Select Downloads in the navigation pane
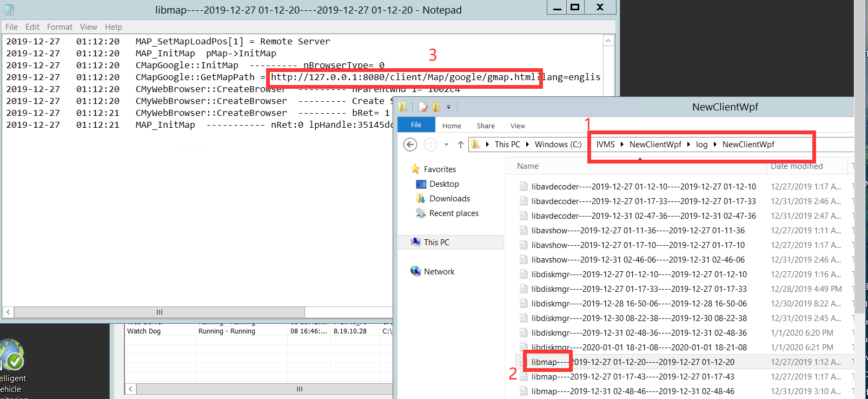 tap(449, 199)
